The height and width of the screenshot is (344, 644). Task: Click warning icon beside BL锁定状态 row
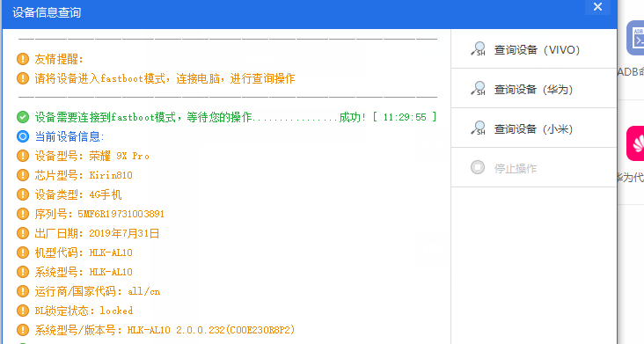coord(23,311)
